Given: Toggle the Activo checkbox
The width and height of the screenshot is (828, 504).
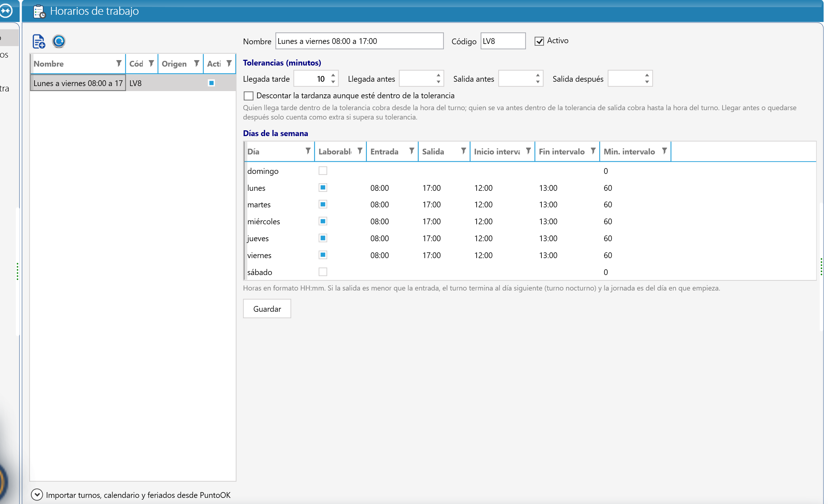Looking at the screenshot, I should (539, 41).
